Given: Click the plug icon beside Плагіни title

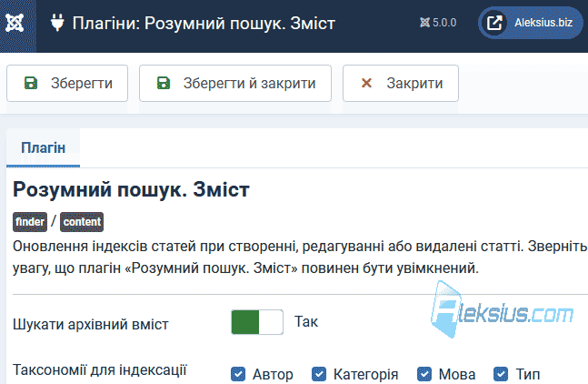Looking at the screenshot, I should tap(57, 23).
